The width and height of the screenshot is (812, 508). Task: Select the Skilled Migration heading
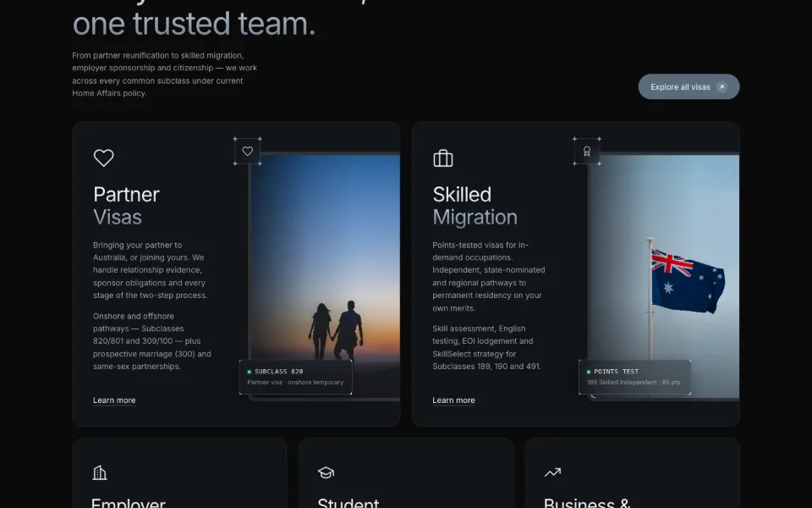pos(475,206)
